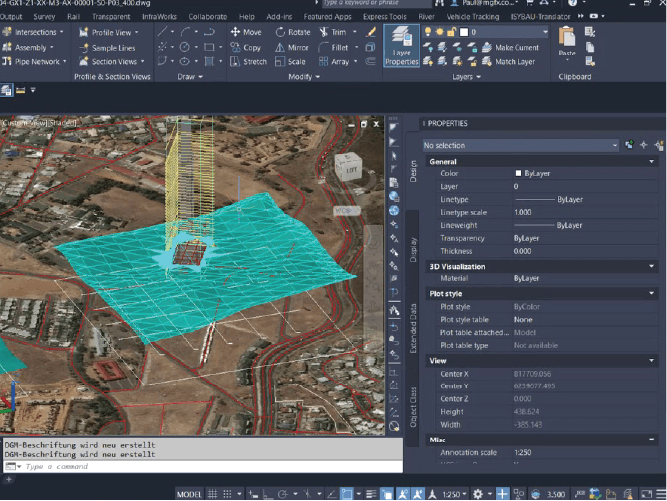The height and width of the screenshot is (501, 667).
Task: Click the 1:250 annotation scale in status bar
Action: 454,494
